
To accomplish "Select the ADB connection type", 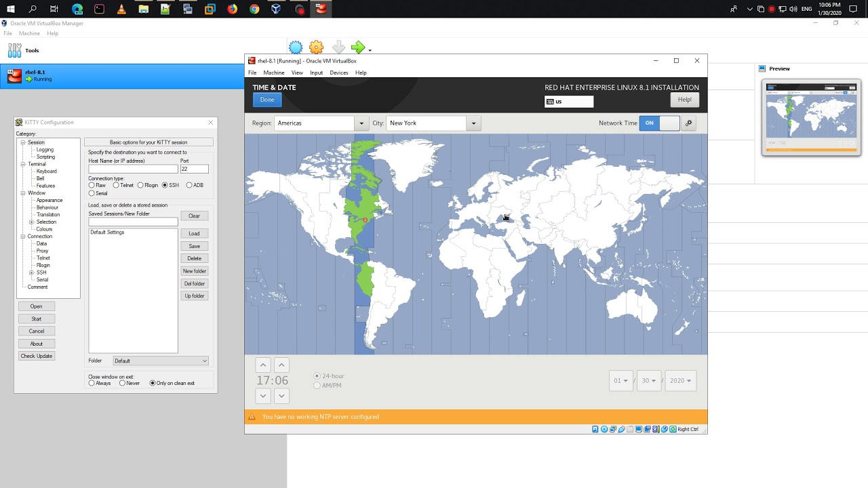I will 189,185.
